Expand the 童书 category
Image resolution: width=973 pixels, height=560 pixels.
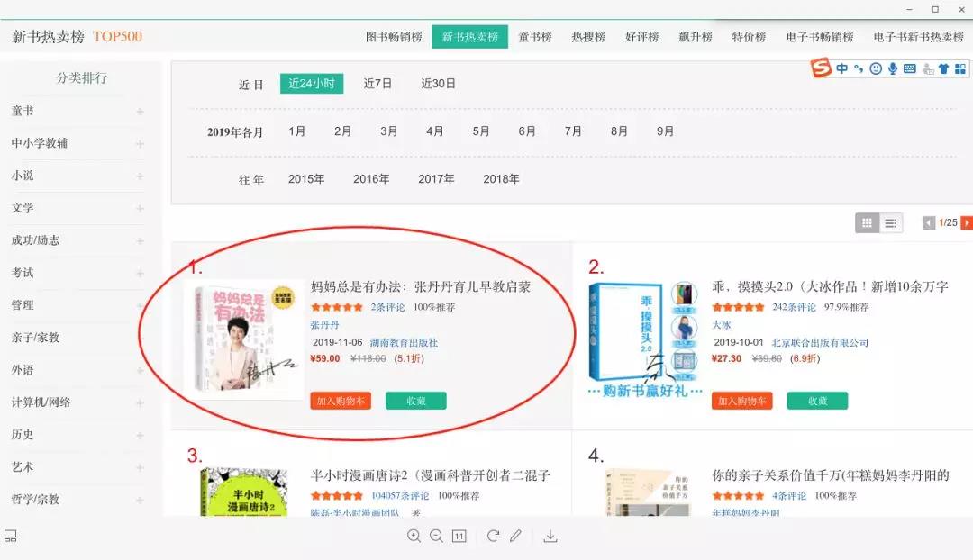coord(140,112)
